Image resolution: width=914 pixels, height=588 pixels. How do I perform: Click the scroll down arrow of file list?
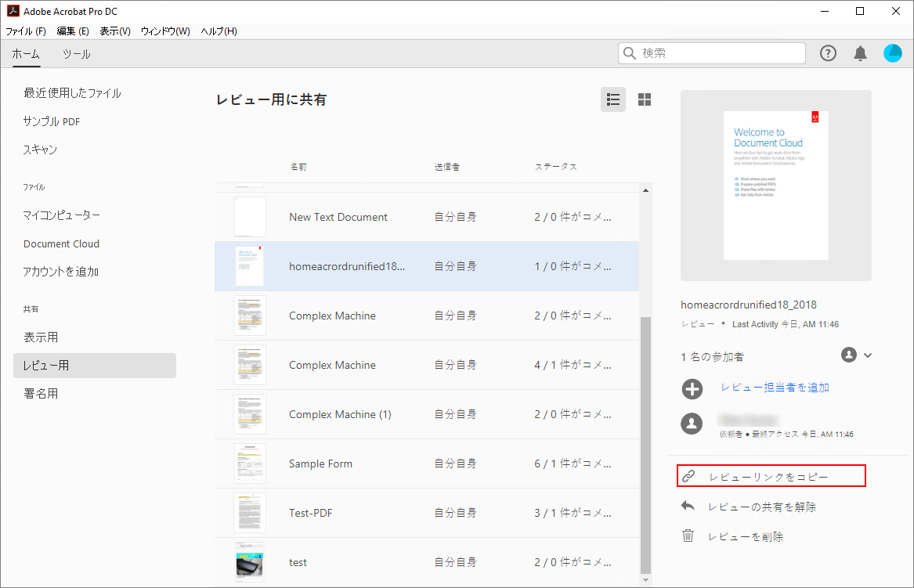(645, 580)
